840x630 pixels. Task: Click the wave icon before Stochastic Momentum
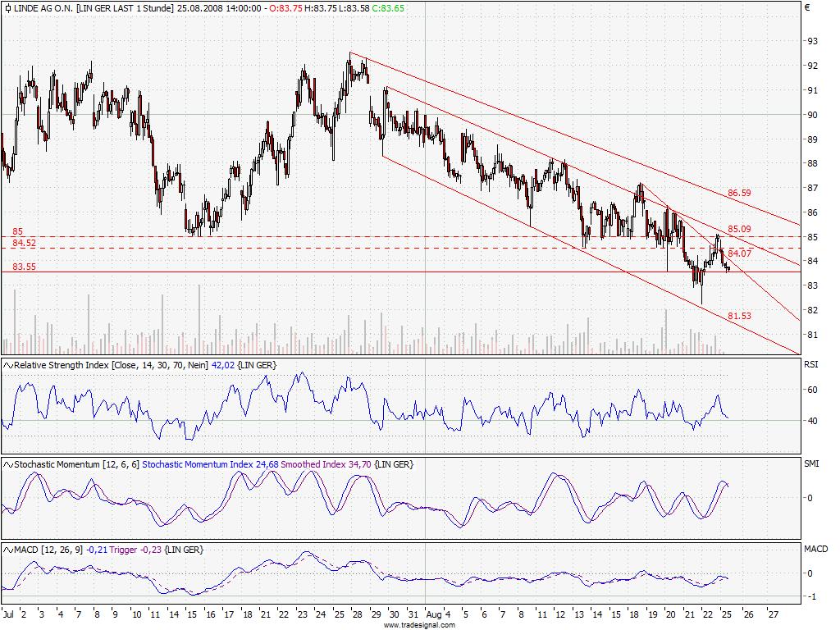8,465
